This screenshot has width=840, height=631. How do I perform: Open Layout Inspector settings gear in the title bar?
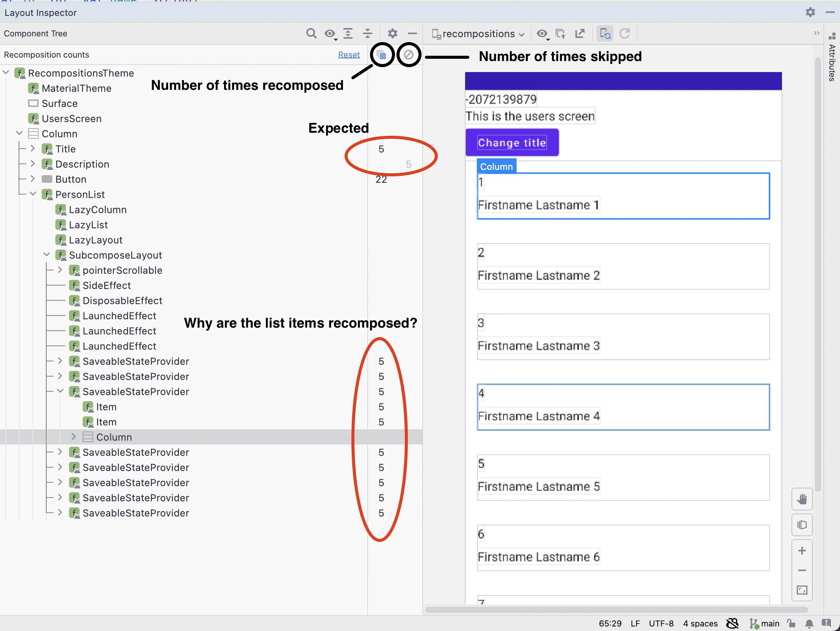(810, 12)
